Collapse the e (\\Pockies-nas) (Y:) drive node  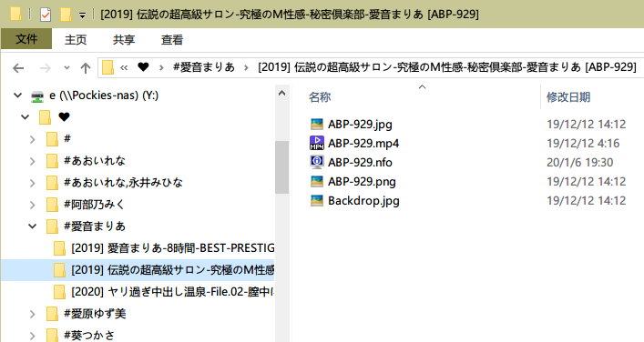17,96
